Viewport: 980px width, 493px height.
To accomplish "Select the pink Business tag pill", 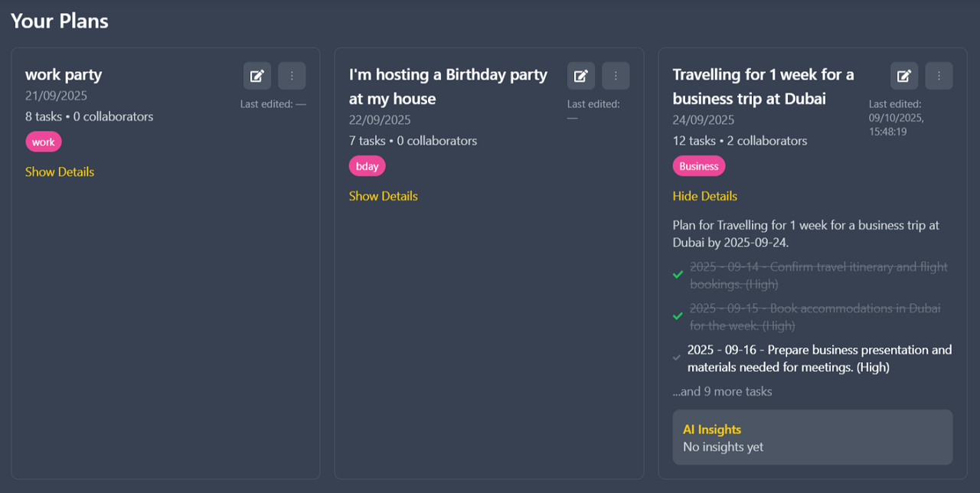I will 698,165.
